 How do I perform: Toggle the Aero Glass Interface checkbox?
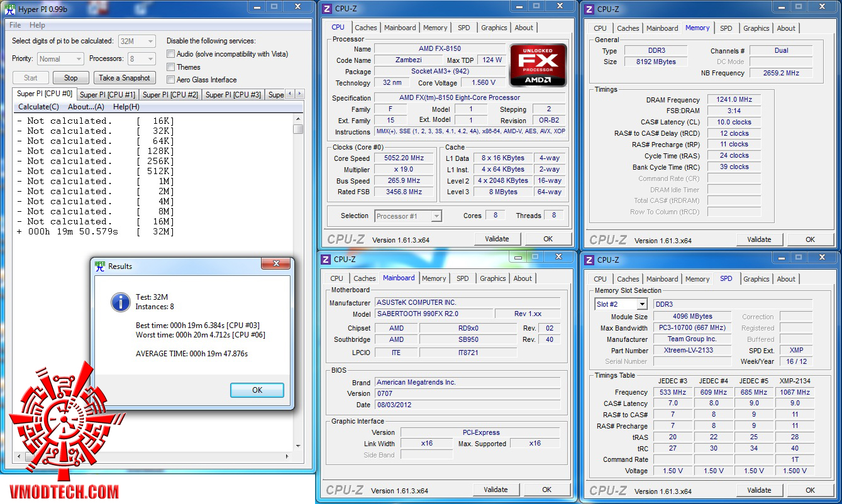point(170,80)
